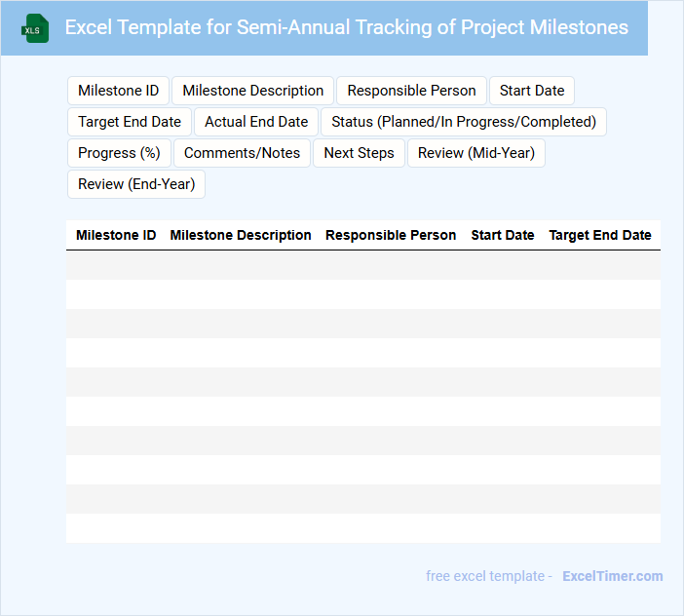
Task: Click the Responsible Person tag
Action: (x=411, y=91)
